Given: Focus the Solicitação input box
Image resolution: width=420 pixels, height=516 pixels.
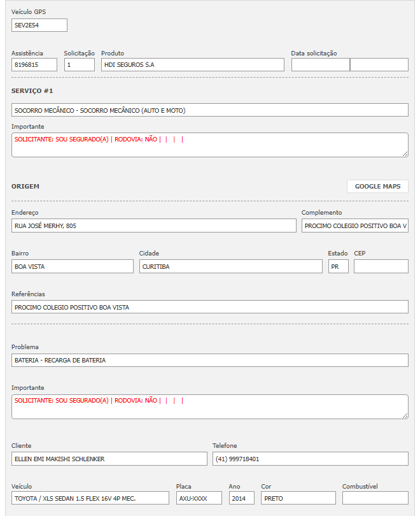Looking at the screenshot, I should (x=80, y=65).
